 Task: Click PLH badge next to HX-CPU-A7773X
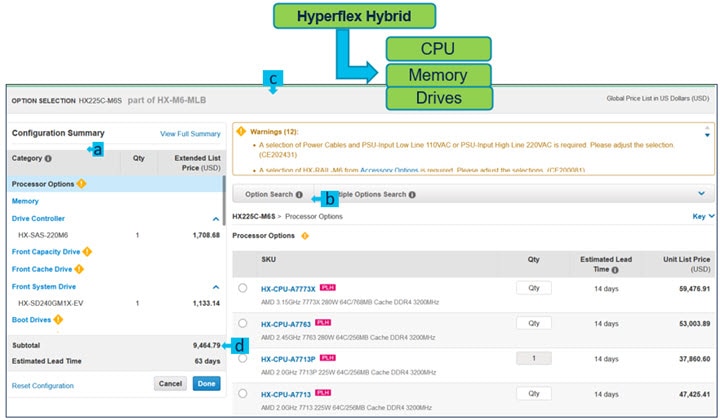click(x=325, y=288)
